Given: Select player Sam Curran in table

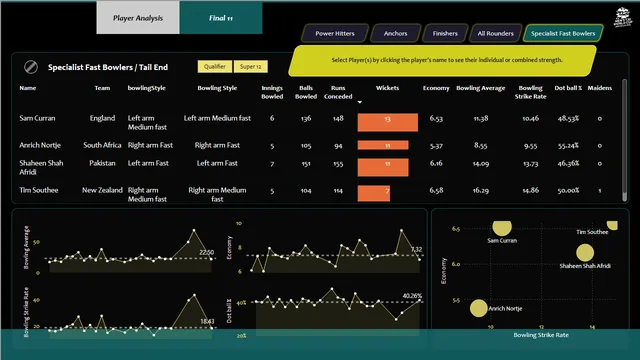Looking at the screenshot, I should coord(37,118).
